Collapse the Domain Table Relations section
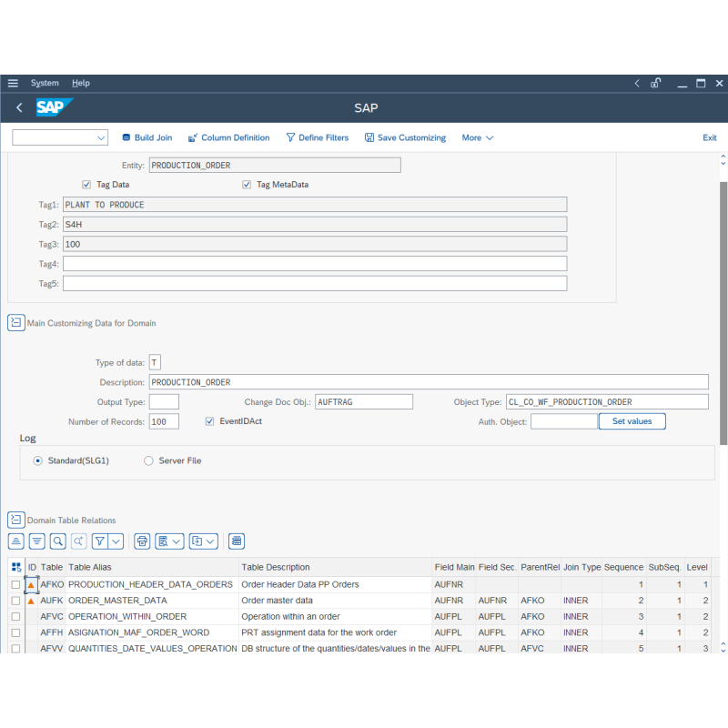The image size is (728, 728). (x=16, y=520)
